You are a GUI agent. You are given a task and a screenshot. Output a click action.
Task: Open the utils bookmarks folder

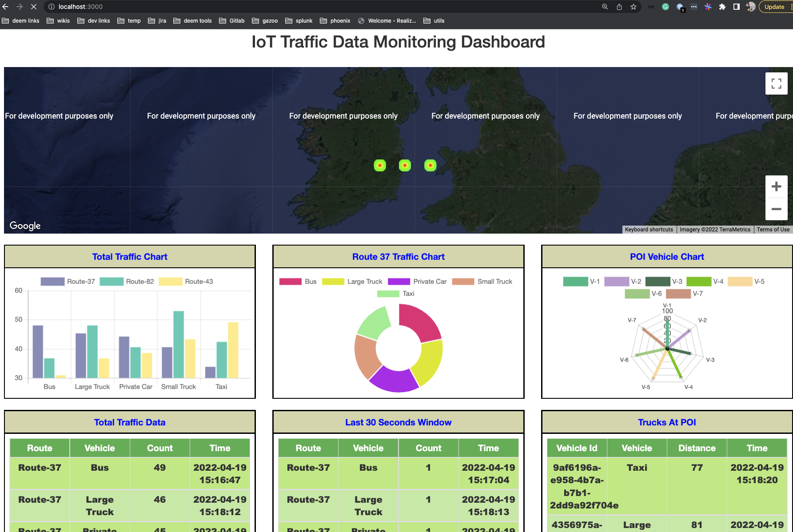click(434, 21)
